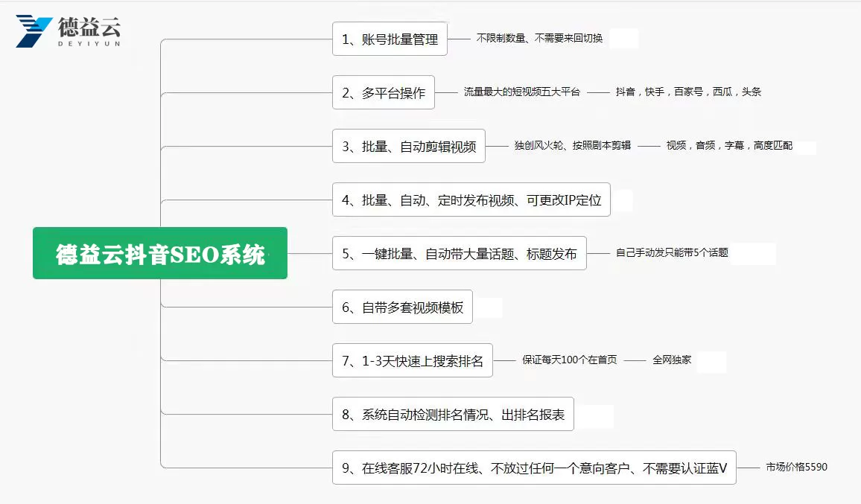Select node 5、一键批量、自动带大量话题

tap(459, 253)
